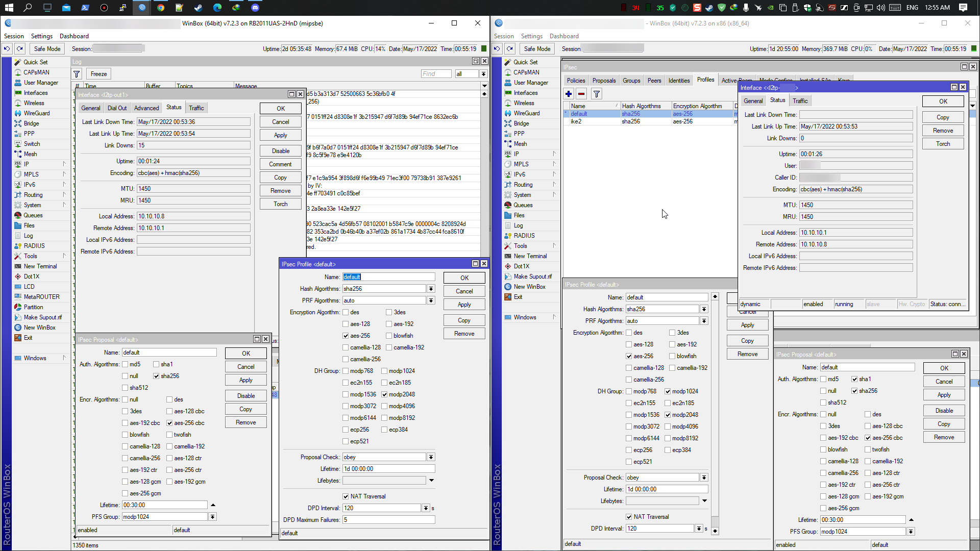Click the Log filter funnel icon
The image size is (980, 551).
tap(77, 74)
